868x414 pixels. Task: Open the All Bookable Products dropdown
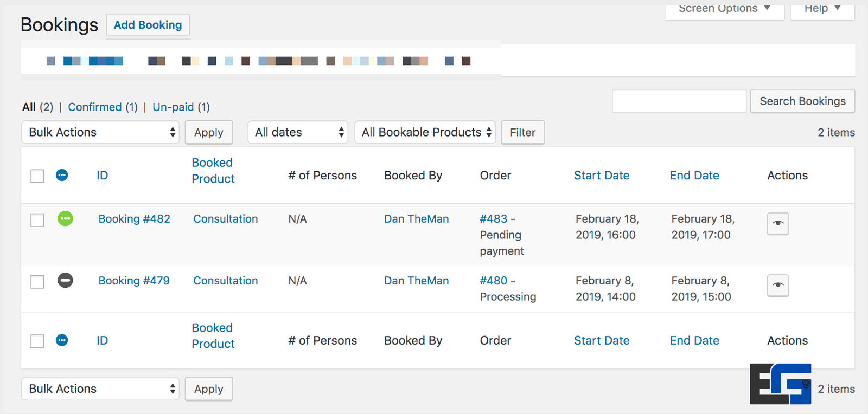coord(425,132)
